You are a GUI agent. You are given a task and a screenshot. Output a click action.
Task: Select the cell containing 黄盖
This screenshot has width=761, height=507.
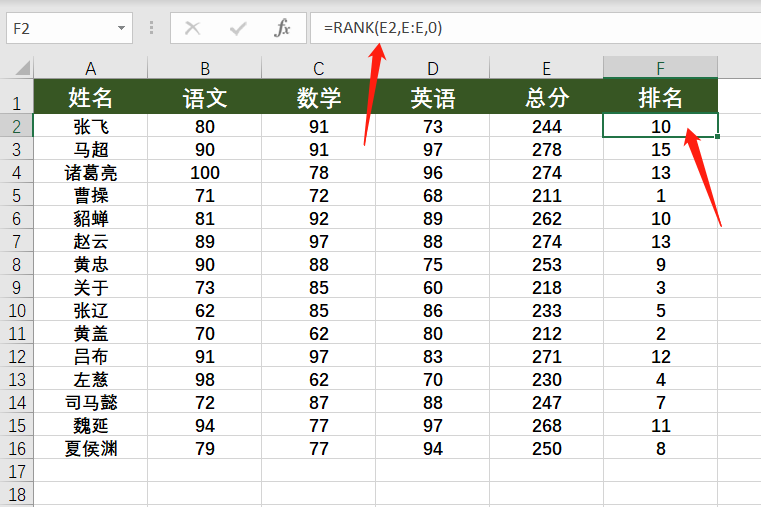click(x=90, y=333)
